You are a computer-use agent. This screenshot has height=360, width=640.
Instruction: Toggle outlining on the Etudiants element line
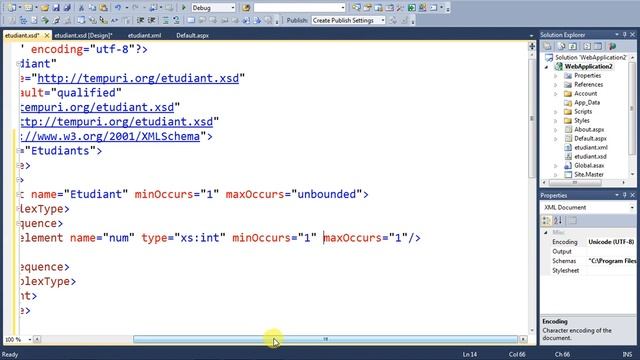[18, 151]
